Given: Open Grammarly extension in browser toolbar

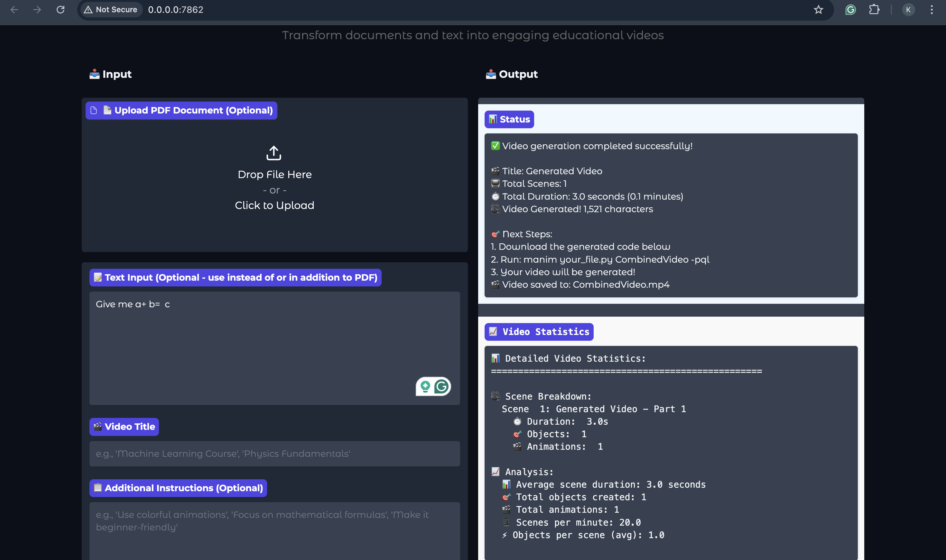Looking at the screenshot, I should click(850, 10).
